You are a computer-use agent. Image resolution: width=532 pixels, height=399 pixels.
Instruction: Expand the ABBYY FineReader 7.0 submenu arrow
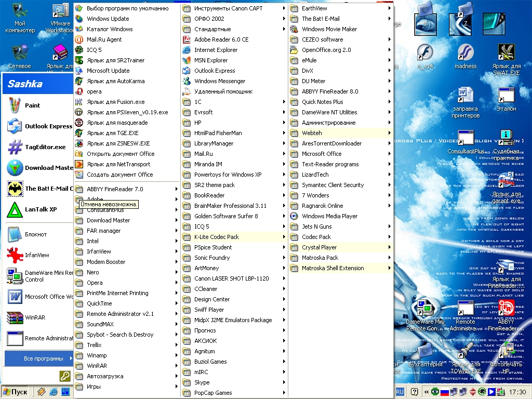177,189
